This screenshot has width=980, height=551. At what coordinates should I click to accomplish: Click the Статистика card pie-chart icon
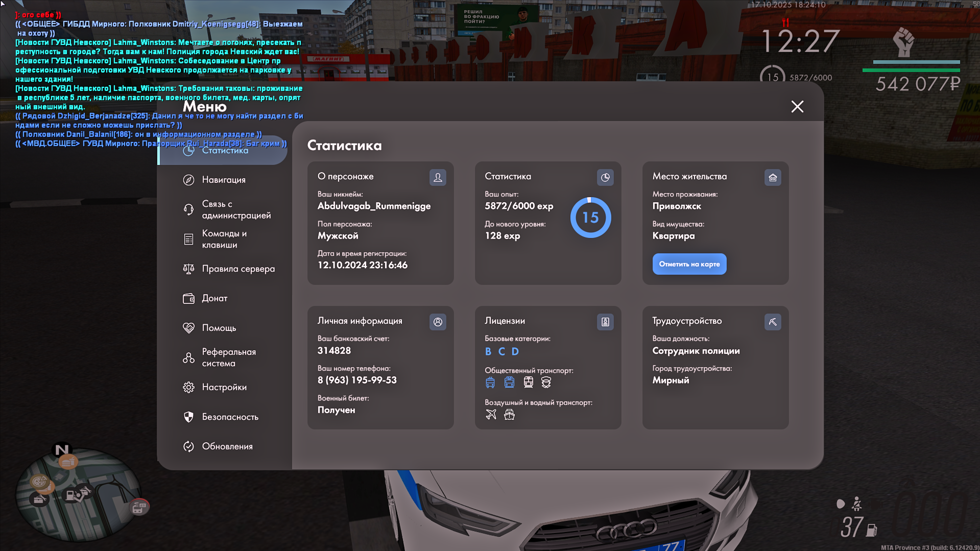click(x=605, y=177)
